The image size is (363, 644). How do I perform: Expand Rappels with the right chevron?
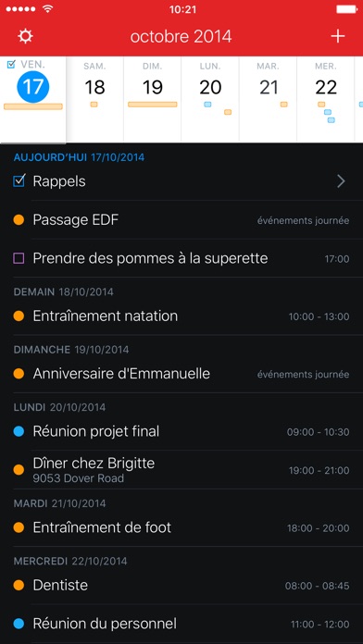tap(341, 181)
